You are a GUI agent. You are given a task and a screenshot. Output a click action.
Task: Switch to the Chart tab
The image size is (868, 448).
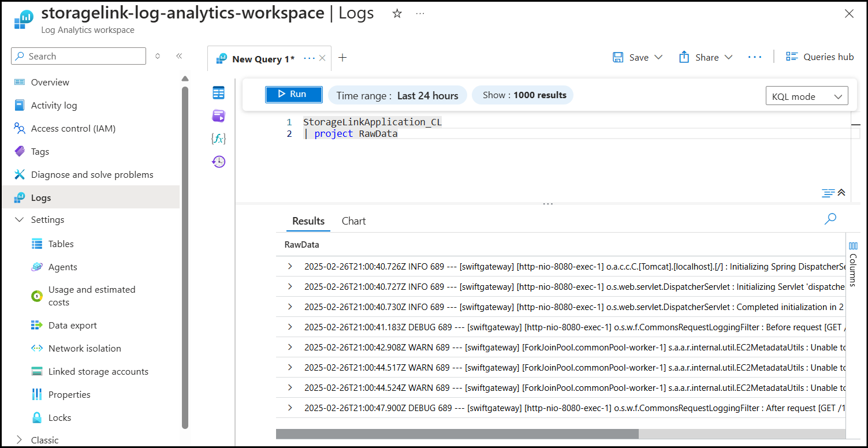point(353,221)
